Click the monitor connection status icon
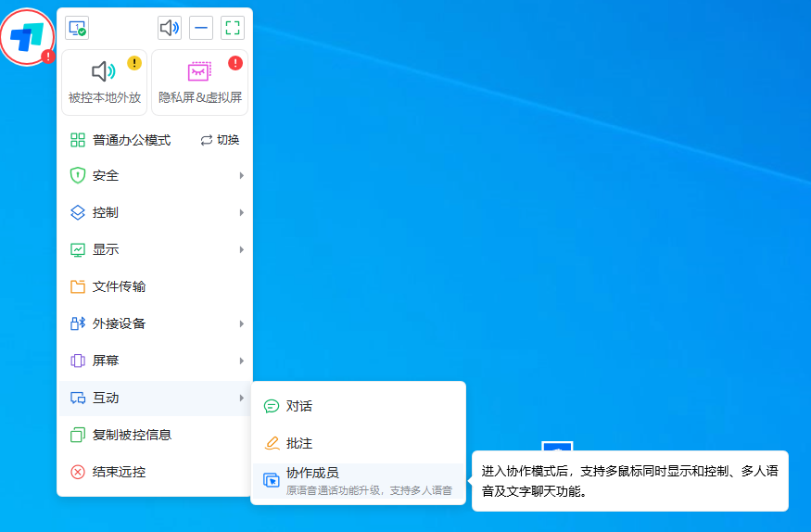Image resolution: width=811 pixels, height=532 pixels. tap(77, 29)
